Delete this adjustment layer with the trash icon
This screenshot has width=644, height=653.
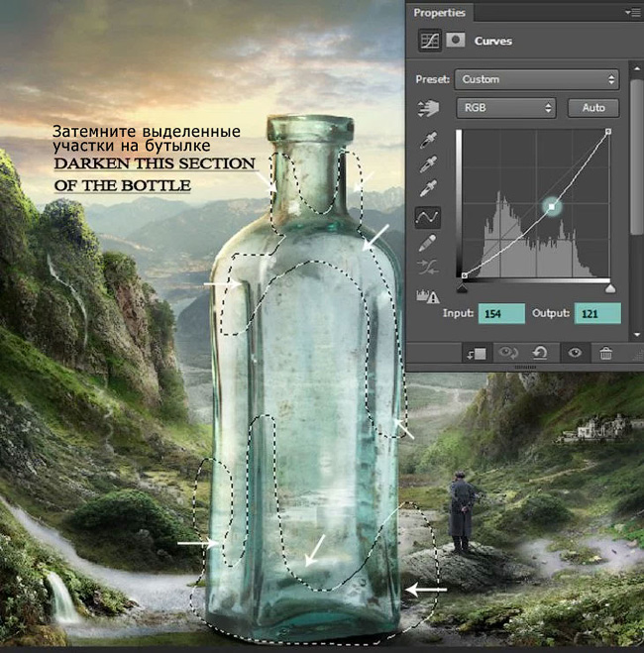point(605,353)
